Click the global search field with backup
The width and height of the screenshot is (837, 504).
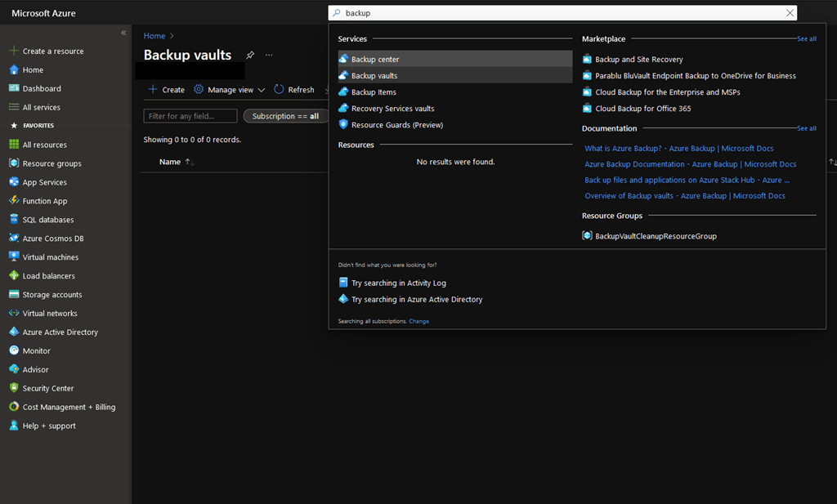562,13
